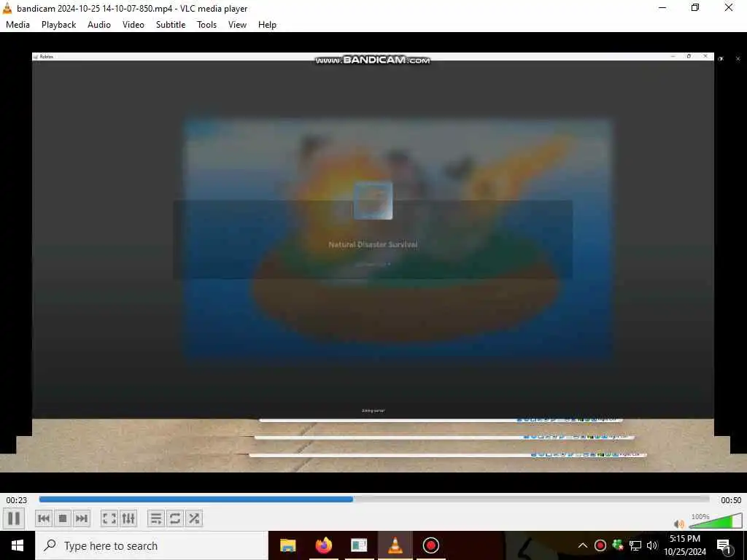Viewport: 747px width, 560px height.
Task: Toggle random shuffle playback
Action: [x=194, y=518]
